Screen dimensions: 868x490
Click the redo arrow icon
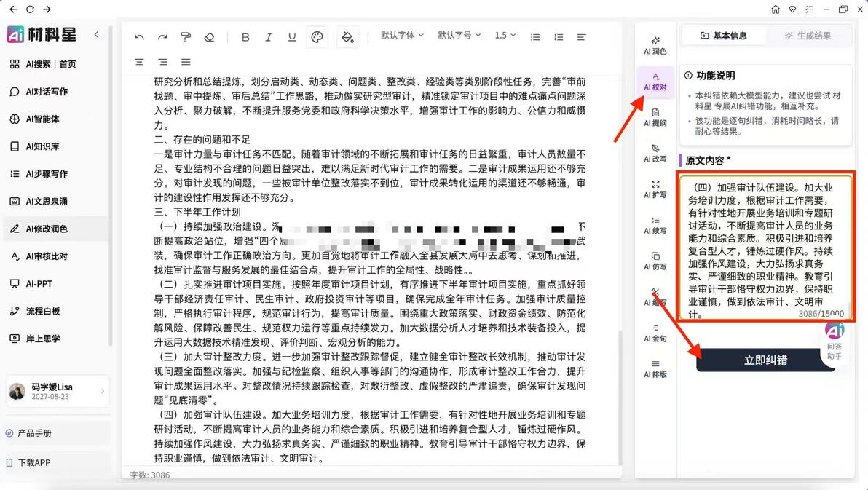coord(162,37)
